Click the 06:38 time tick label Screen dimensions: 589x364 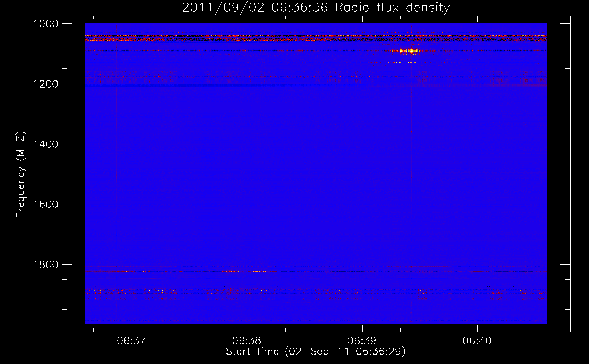[247, 341]
